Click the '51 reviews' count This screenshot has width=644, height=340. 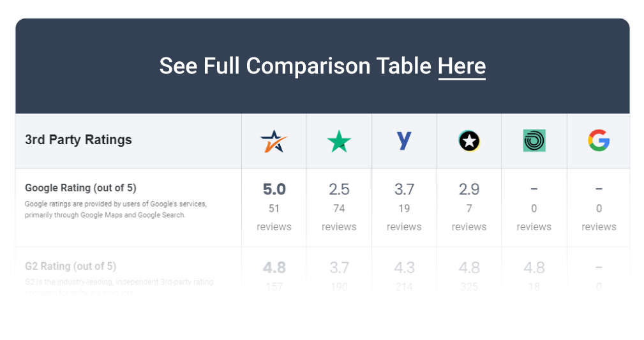(x=274, y=218)
